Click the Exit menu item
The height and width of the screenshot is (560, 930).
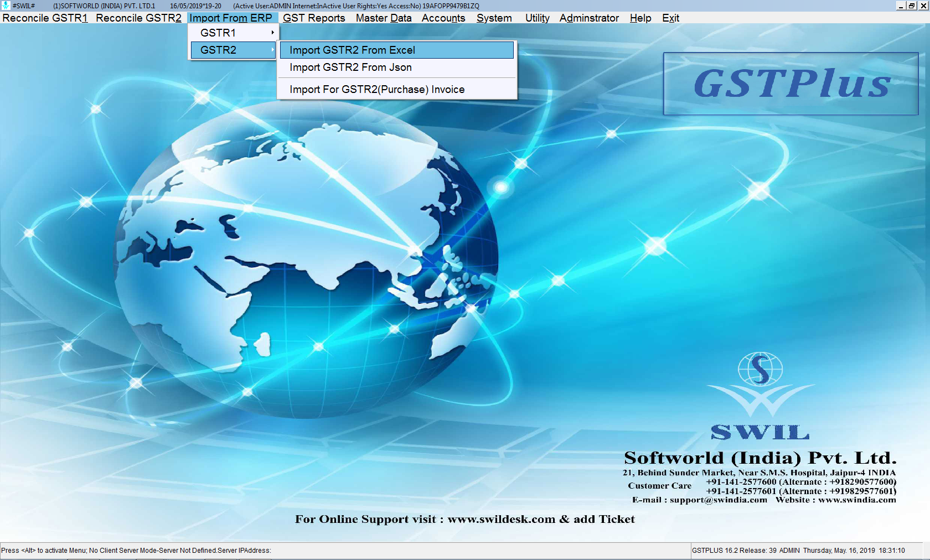[670, 18]
